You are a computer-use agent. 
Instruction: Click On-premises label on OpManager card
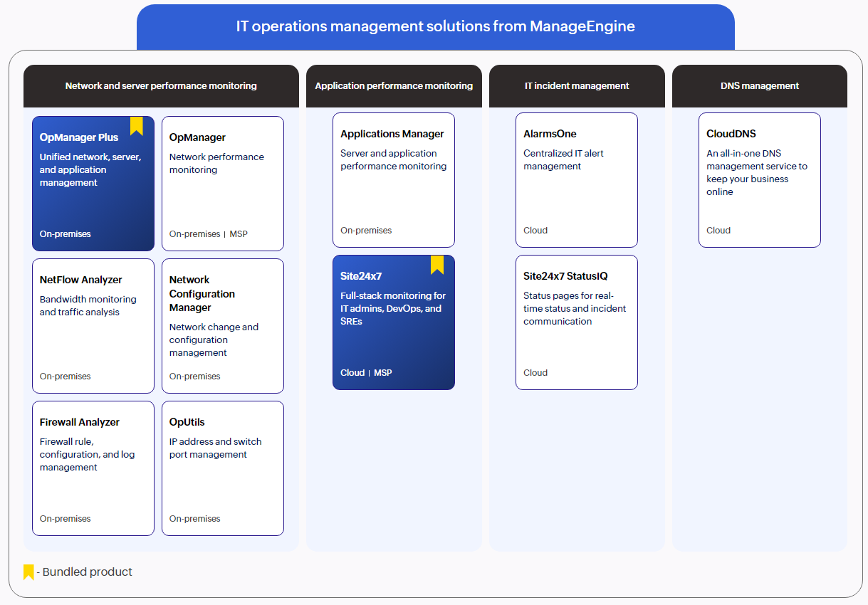(x=195, y=234)
